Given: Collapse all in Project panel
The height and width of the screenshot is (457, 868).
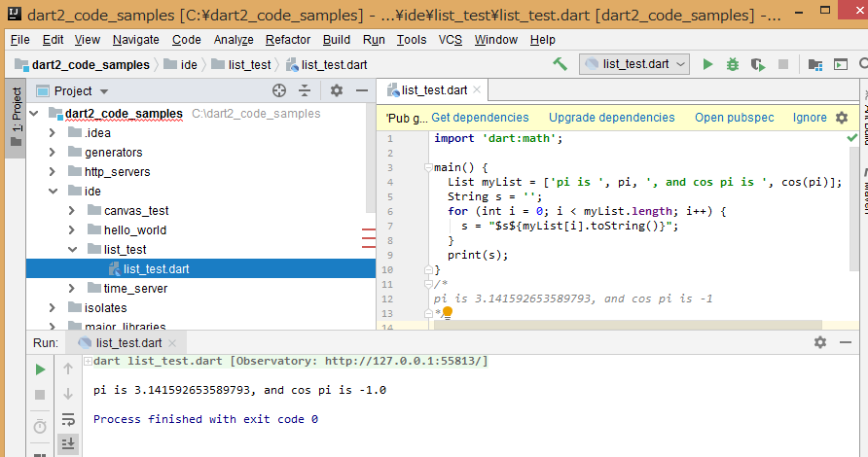Looking at the screenshot, I should point(305,90).
